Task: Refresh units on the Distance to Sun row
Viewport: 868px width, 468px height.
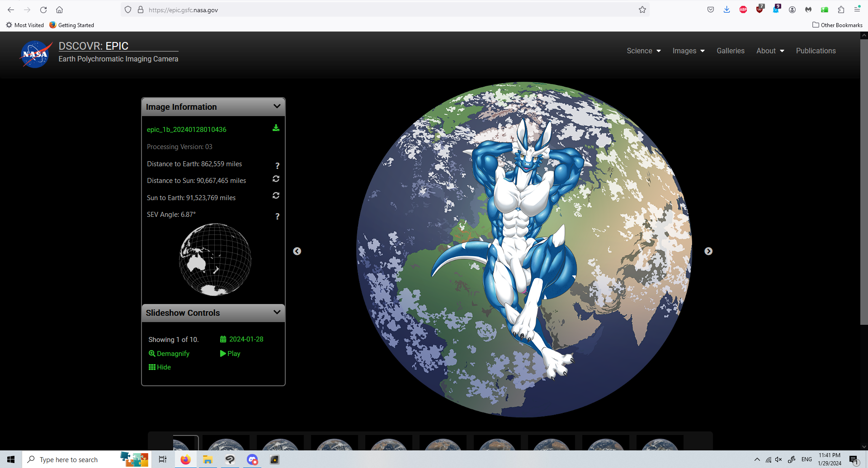Action: 276,179
